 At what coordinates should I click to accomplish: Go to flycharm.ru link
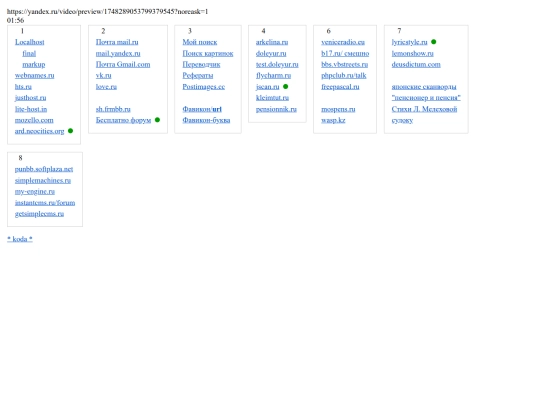click(x=273, y=75)
